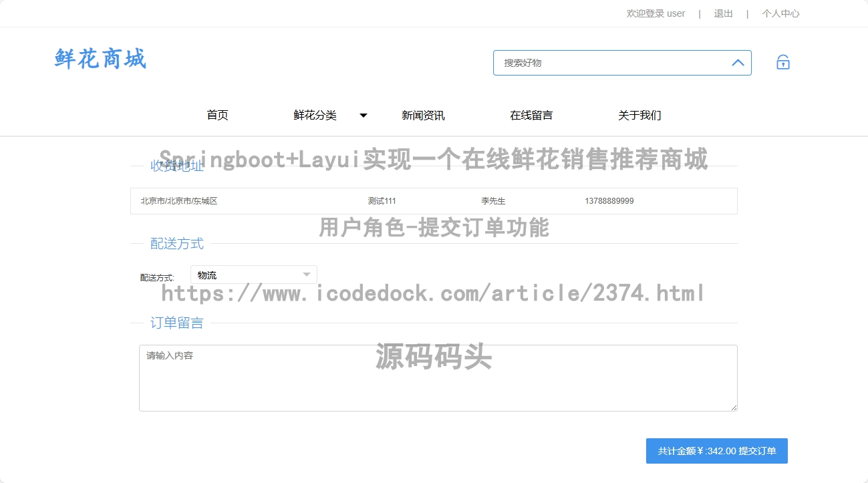Click the search box chevron arrow

pyautogui.click(x=738, y=63)
